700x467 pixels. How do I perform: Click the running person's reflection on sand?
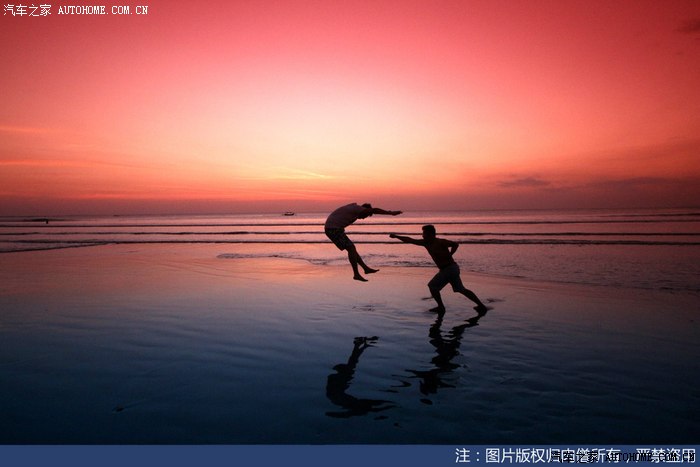point(440,360)
